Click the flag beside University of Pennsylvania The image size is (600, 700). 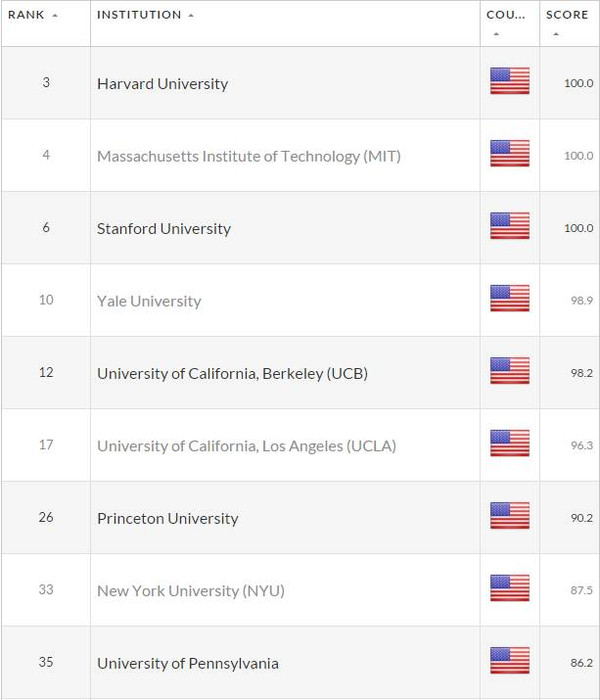(x=509, y=660)
